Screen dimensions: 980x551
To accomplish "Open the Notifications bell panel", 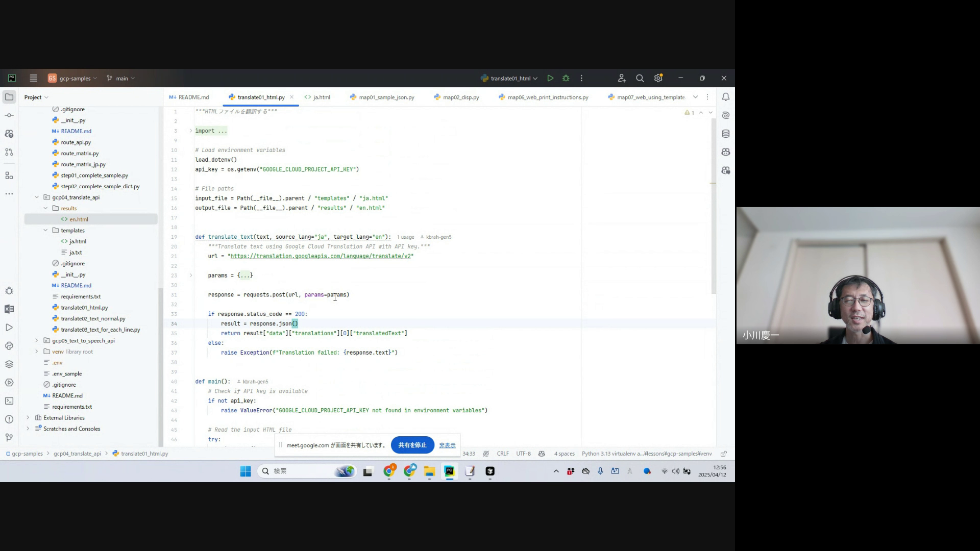I will (725, 97).
